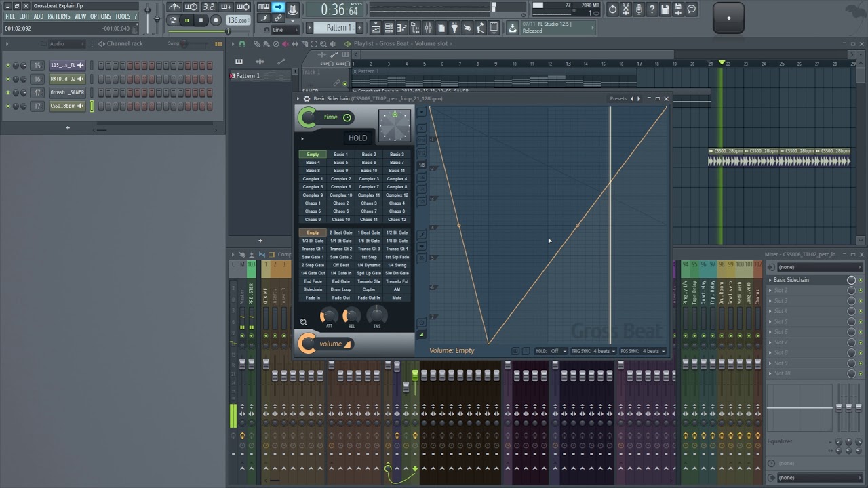Screen dimensions: 868x488
Task: Open the EDIT menu
Action: [24, 16]
